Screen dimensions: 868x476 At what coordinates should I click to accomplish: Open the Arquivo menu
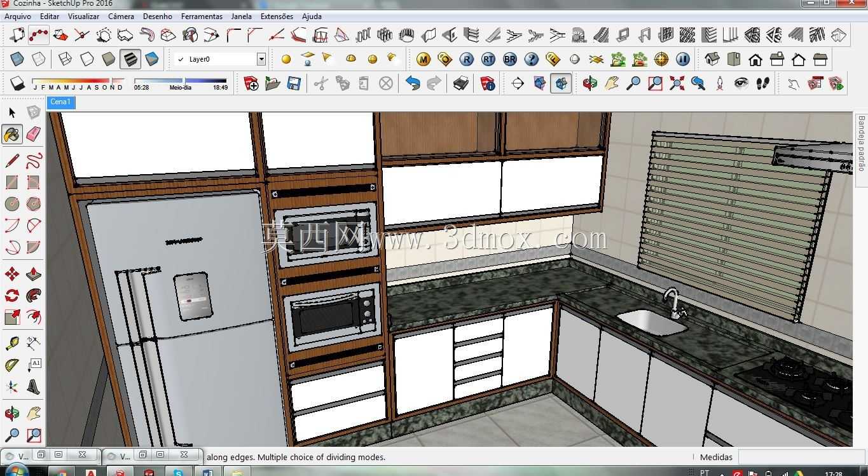coord(18,17)
